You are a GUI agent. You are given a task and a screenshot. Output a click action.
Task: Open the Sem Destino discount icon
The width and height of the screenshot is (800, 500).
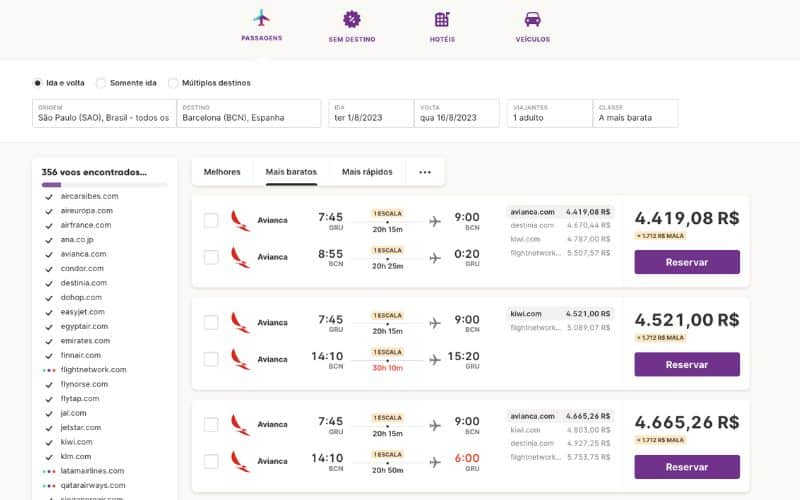click(x=352, y=19)
